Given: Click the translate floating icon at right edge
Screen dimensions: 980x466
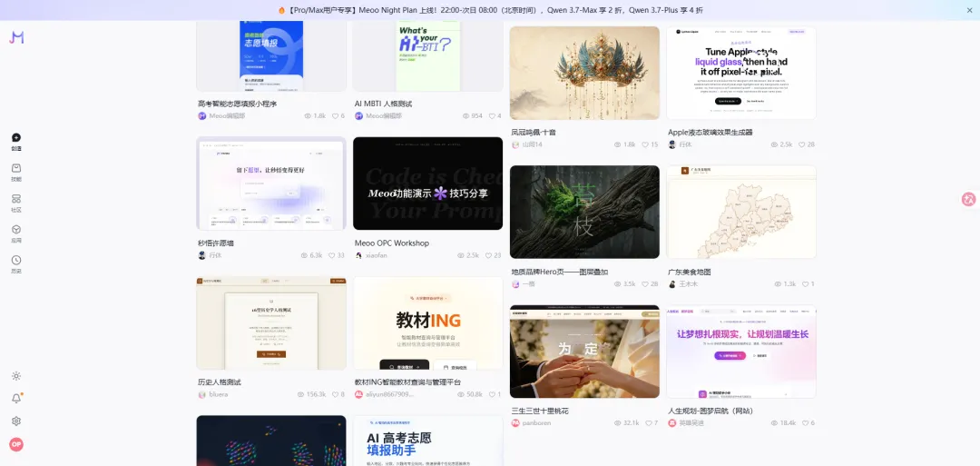Looking at the screenshot, I should [969, 200].
